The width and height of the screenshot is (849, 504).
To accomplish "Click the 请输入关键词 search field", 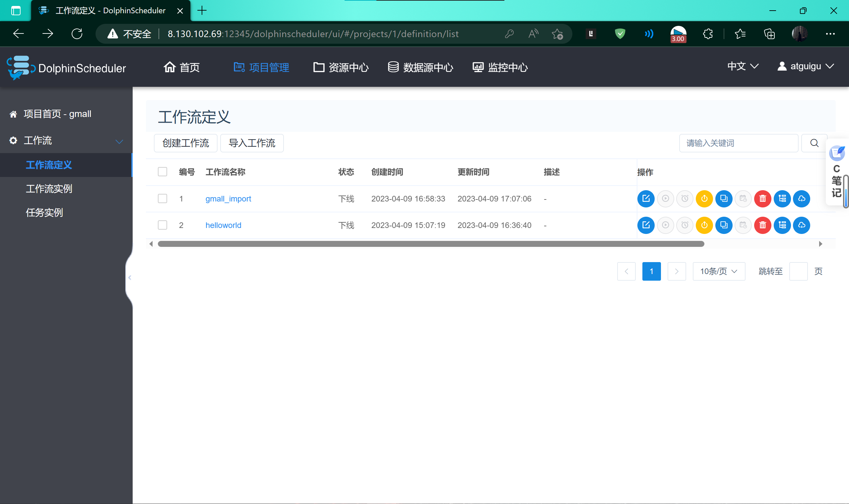I will pyautogui.click(x=738, y=143).
